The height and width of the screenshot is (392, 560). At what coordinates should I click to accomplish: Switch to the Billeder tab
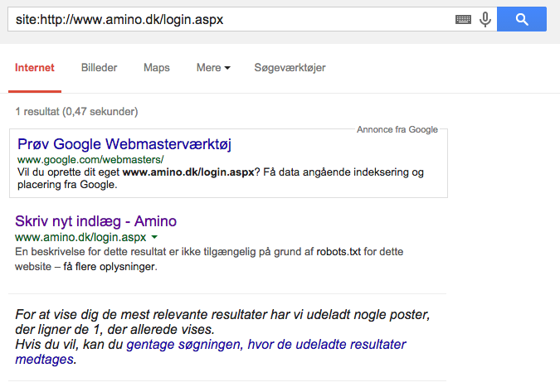pos(99,68)
